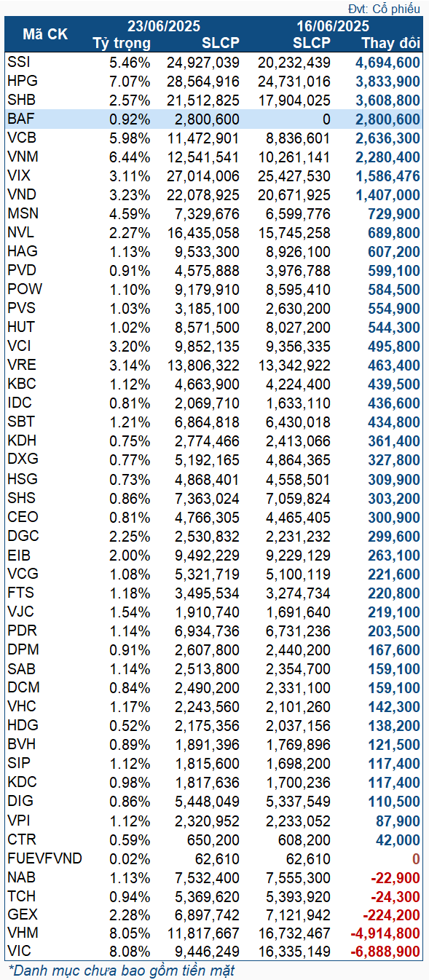
Task: Click the footnote about Danh mục
Action: coord(121,971)
